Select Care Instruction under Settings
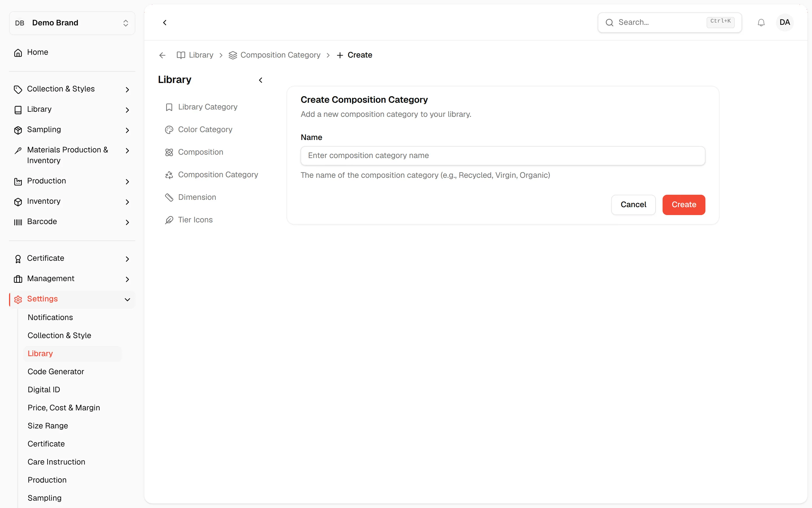812x508 pixels. coord(56,462)
